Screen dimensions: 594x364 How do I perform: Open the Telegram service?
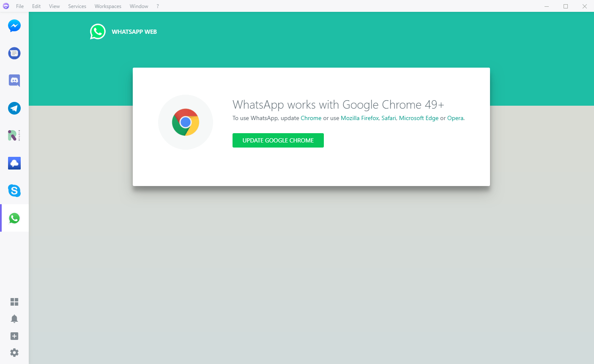(14, 108)
